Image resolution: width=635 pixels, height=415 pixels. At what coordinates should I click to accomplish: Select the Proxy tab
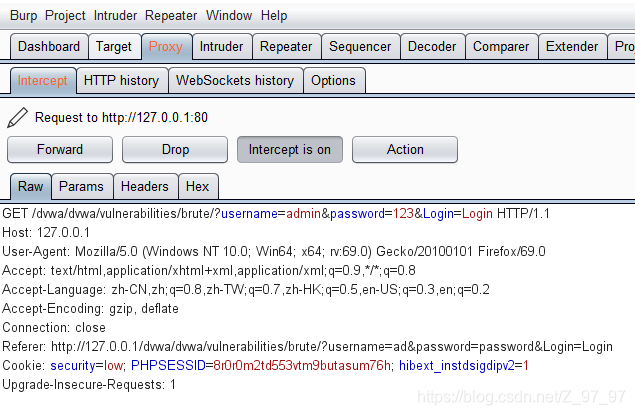coord(166,47)
